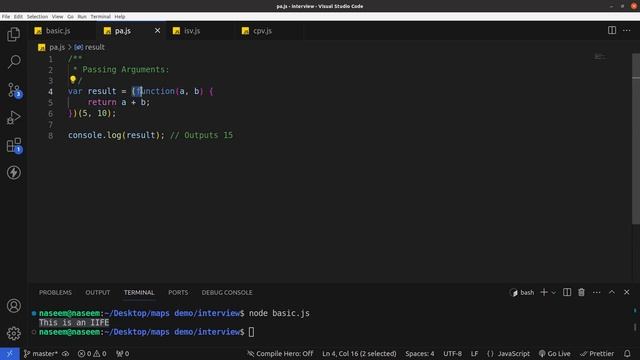Open the View menu
The width and height of the screenshot is (640, 360).
tap(57, 17)
